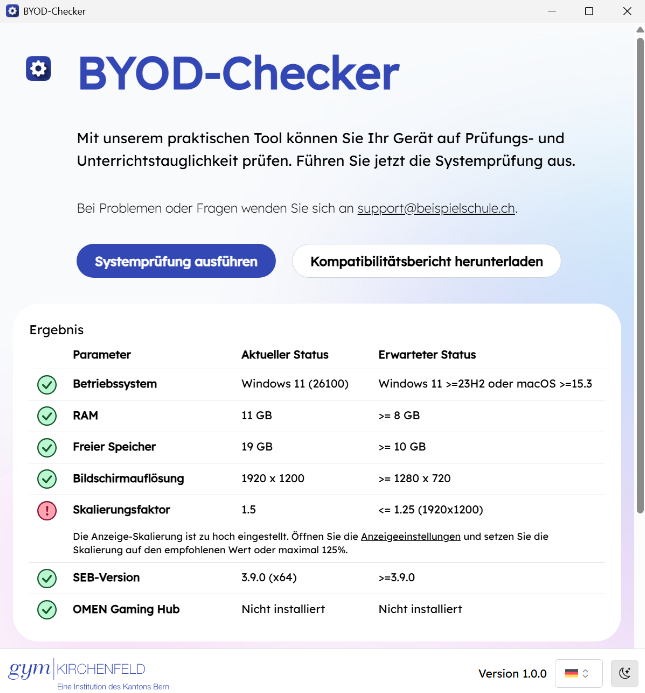Maximize the BYOD-Checker window
The width and height of the screenshot is (645, 693).
click(589, 11)
